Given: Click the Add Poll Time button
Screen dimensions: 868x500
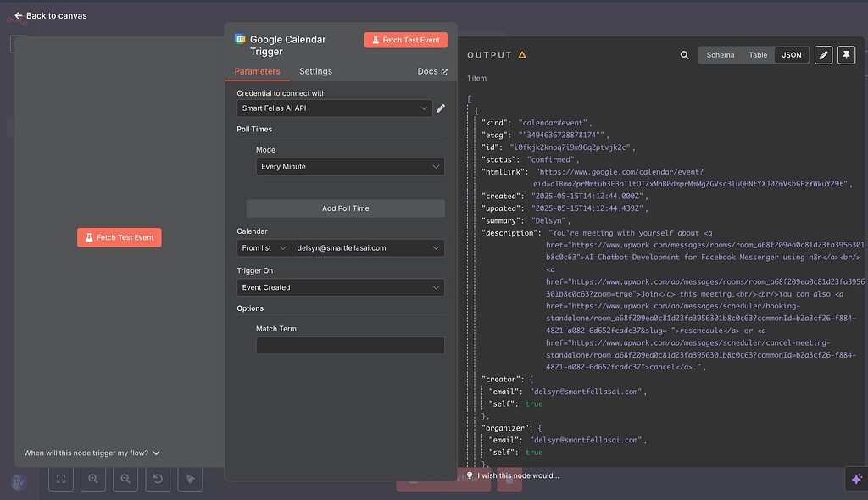Looking at the screenshot, I should tap(345, 208).
